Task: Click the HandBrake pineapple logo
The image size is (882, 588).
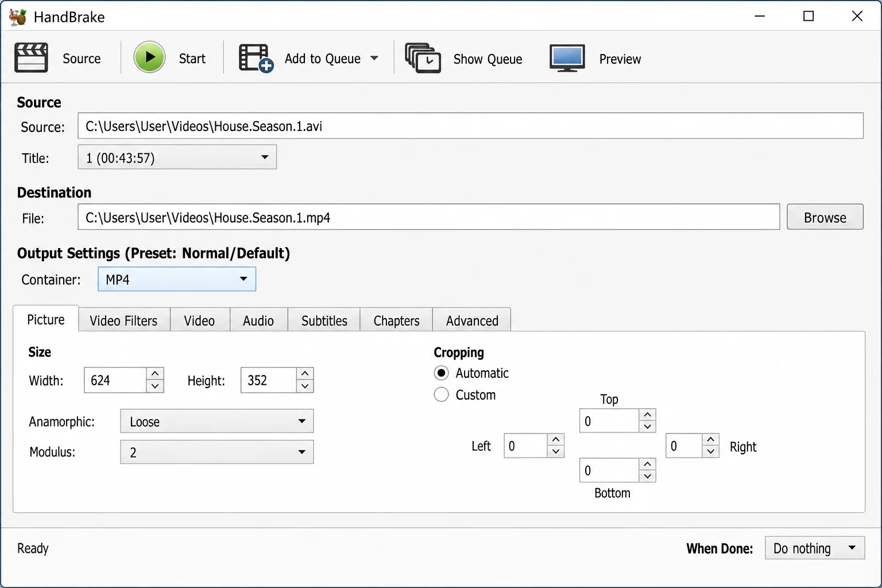Action: pos(18,17)
